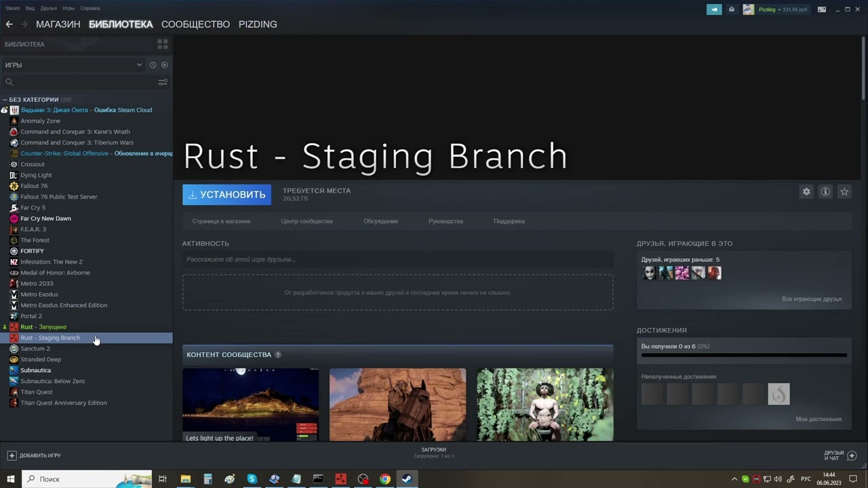The width and height of the screenshot is (868, 488).
Task: Open the Игры library filter dropdown
Action: pyautogui.click(x=73, y=65)
